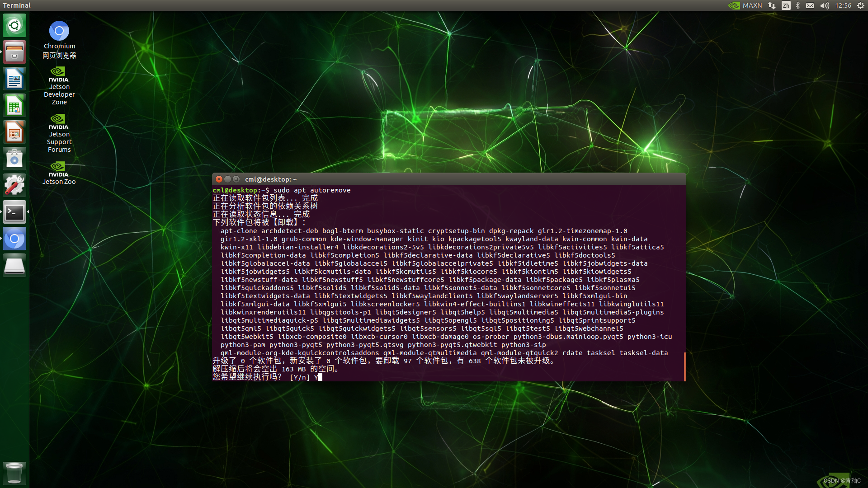Screen dimensions: 868x488
Task: Launch LibreOffice Calc from launcher
Action: coord(14,105)
